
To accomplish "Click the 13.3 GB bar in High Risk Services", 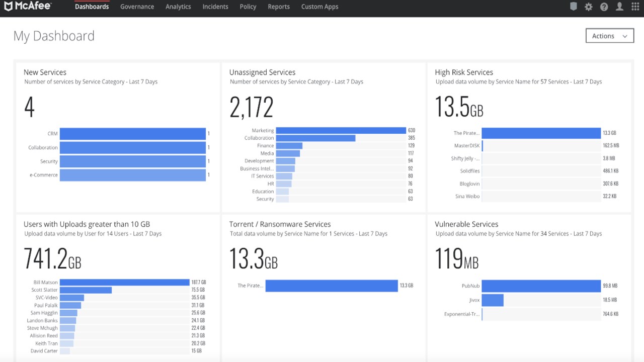I will pyautogui.click(x=541, y=133).
